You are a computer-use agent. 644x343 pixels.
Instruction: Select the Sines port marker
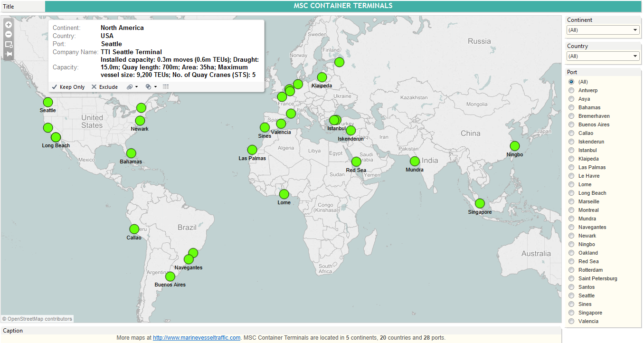point(265,127)
